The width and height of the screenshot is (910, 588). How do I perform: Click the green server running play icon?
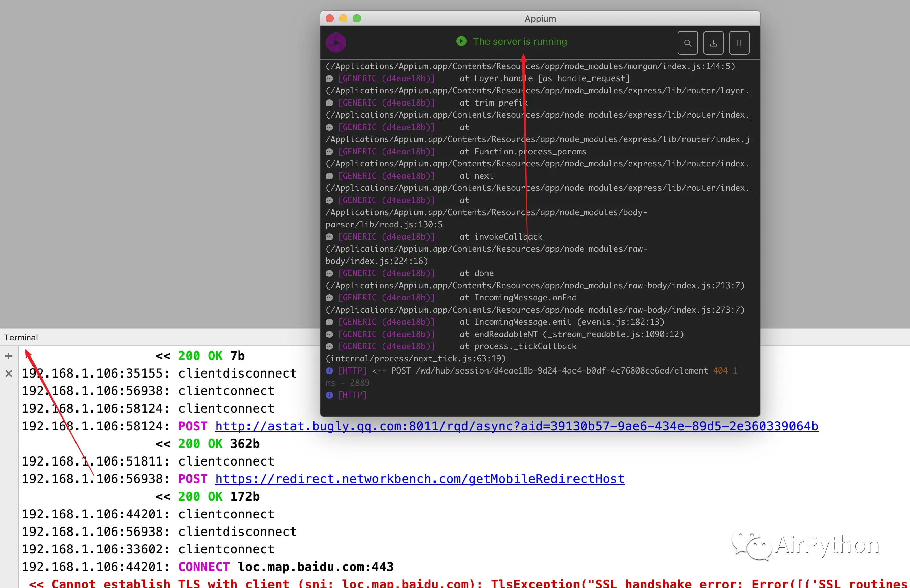(461, 41)
